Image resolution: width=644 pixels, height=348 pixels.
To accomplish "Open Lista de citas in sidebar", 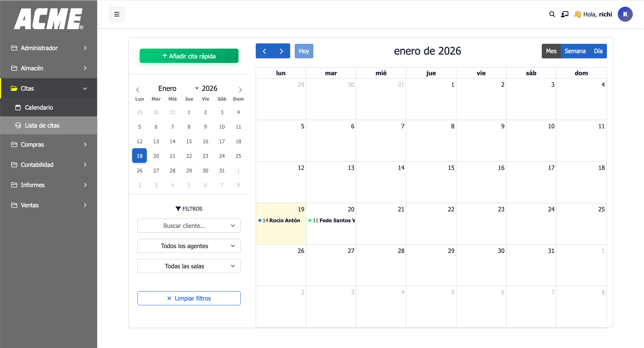I will [x=42, y=125].
